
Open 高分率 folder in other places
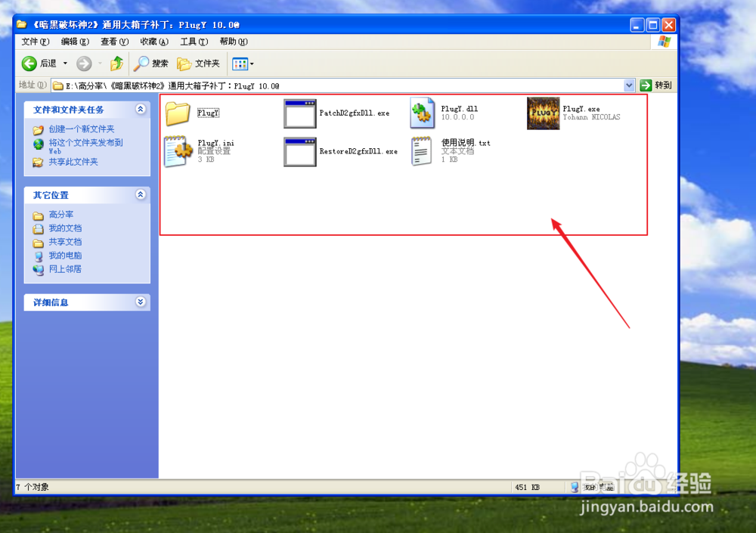[x=60, y=214]
